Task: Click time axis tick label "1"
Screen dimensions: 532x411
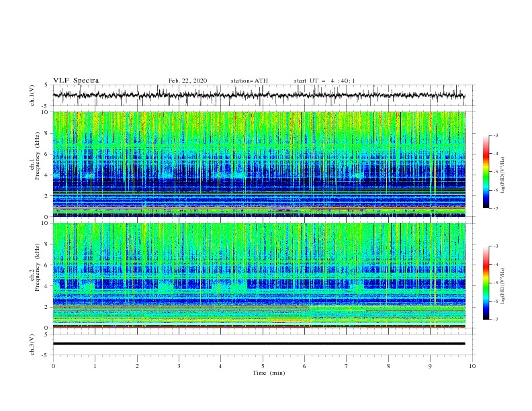Action: point(95,366)
